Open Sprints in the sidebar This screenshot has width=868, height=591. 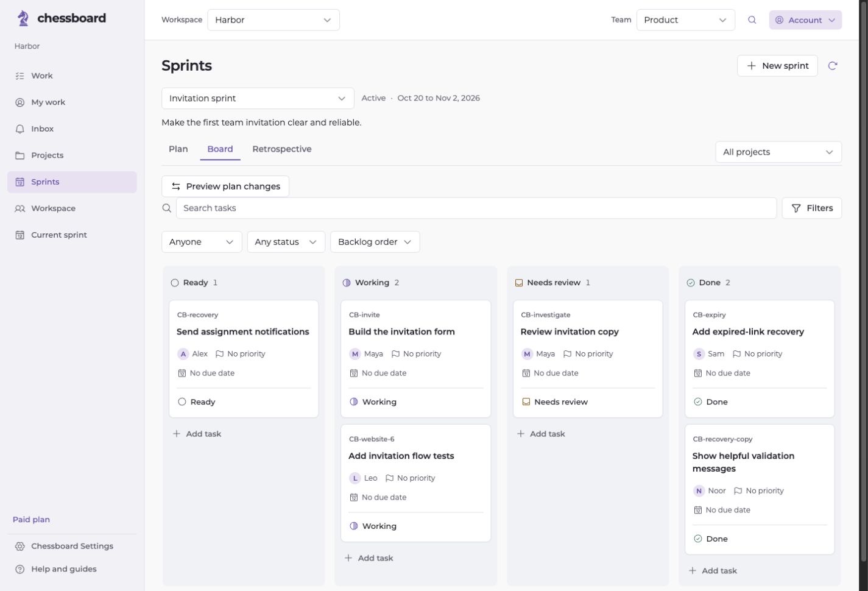[72, 182]
